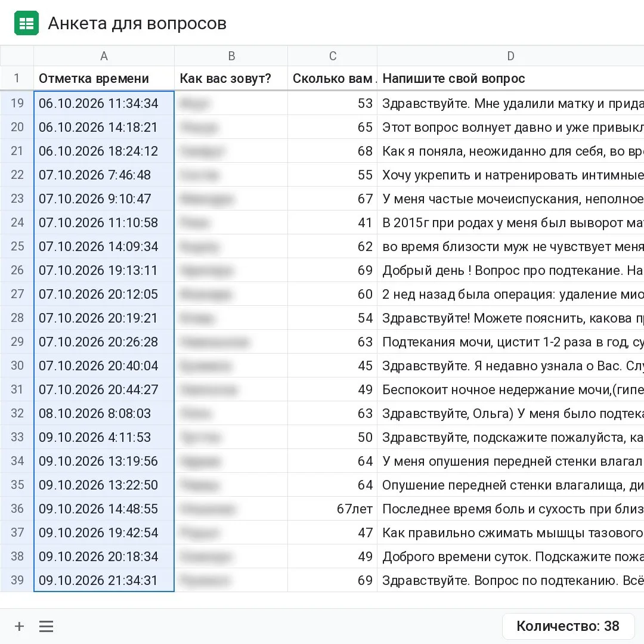Select cell with 07.10.2026 11:10:58
The height and width of the screenshot is (644, 644).
click(x=104, y=222)
